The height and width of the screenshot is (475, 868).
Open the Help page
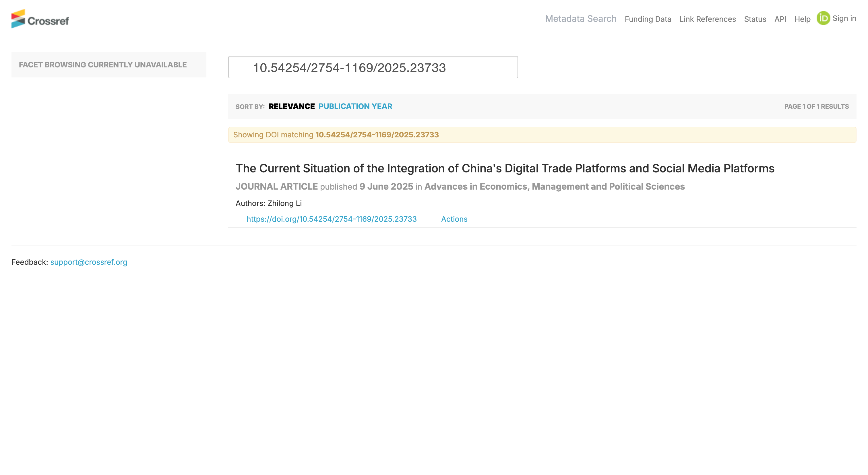[x=802, y=19]
